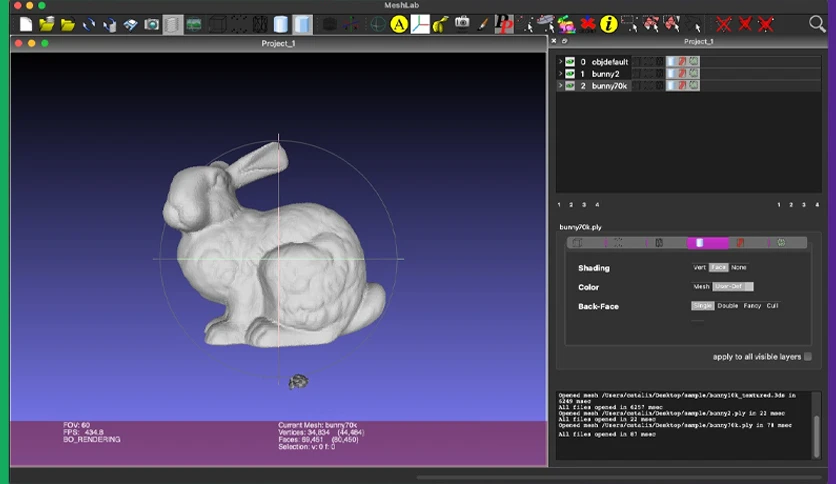Click the last red X delete icon
836x484 pixels.
point(766,25)
